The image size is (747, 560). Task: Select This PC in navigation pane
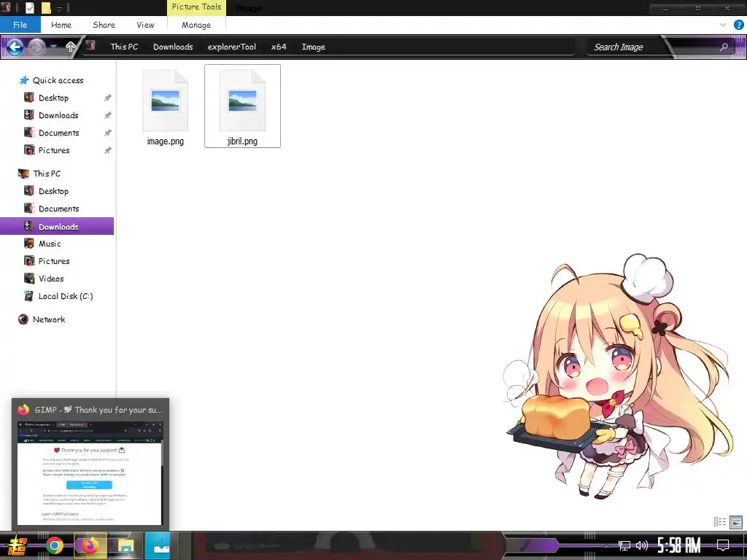tap(47, 174)
